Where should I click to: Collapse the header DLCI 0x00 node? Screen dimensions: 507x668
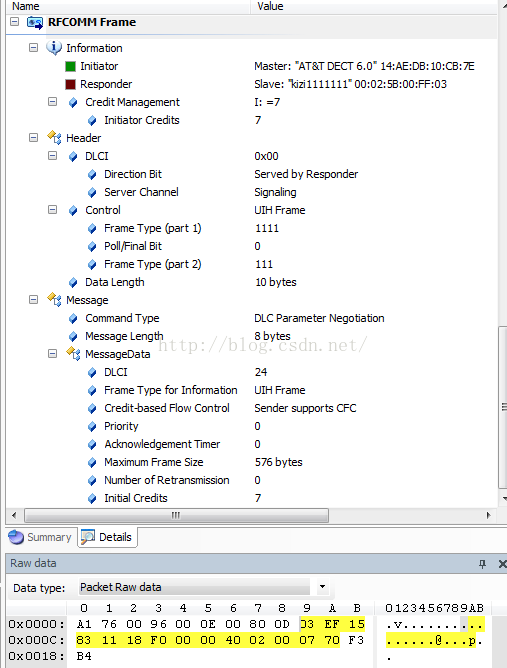[52, 155]
